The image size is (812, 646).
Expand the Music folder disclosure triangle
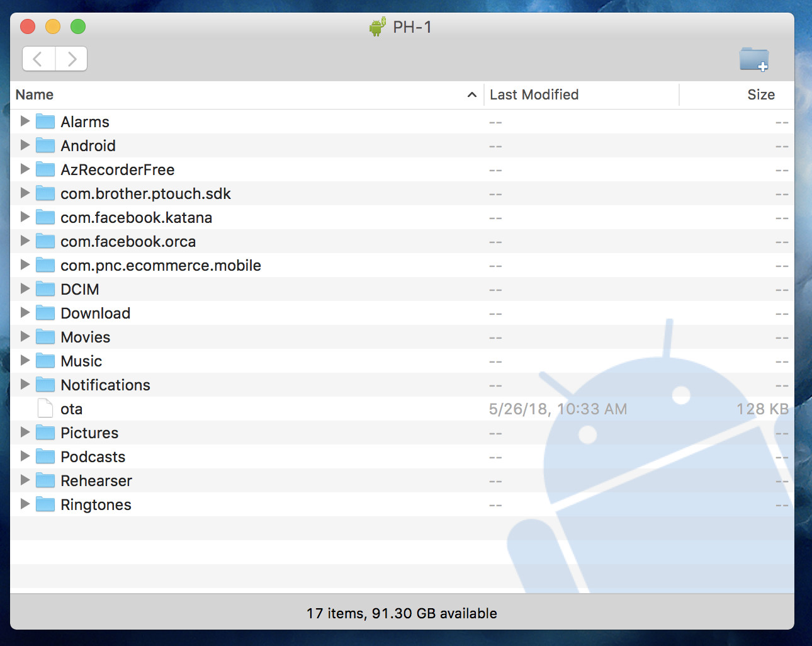point(25,360)
